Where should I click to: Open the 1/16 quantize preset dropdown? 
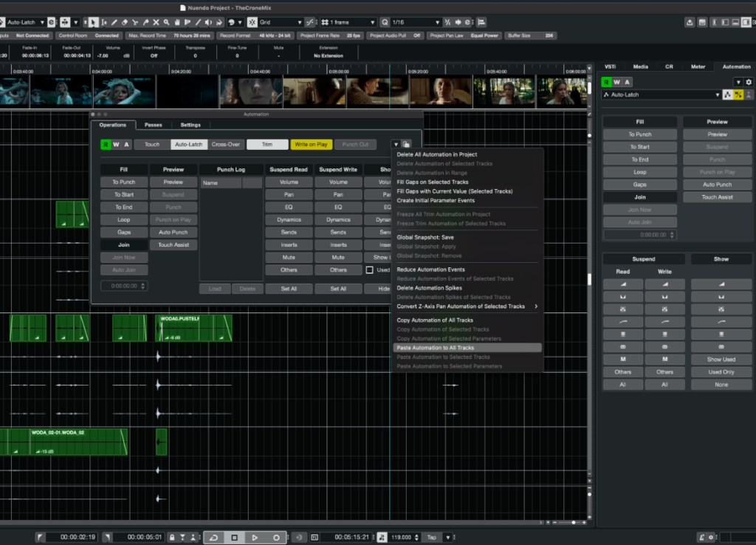[x=415, y=23]
